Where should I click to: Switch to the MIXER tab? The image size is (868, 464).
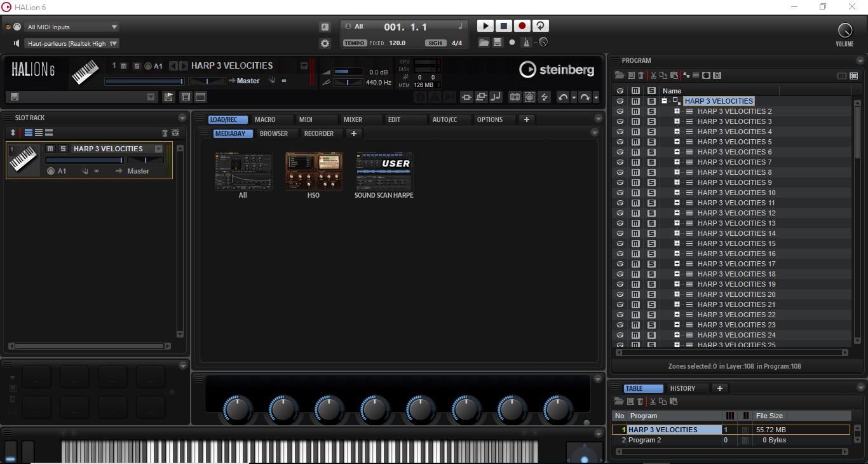[353, 119]
